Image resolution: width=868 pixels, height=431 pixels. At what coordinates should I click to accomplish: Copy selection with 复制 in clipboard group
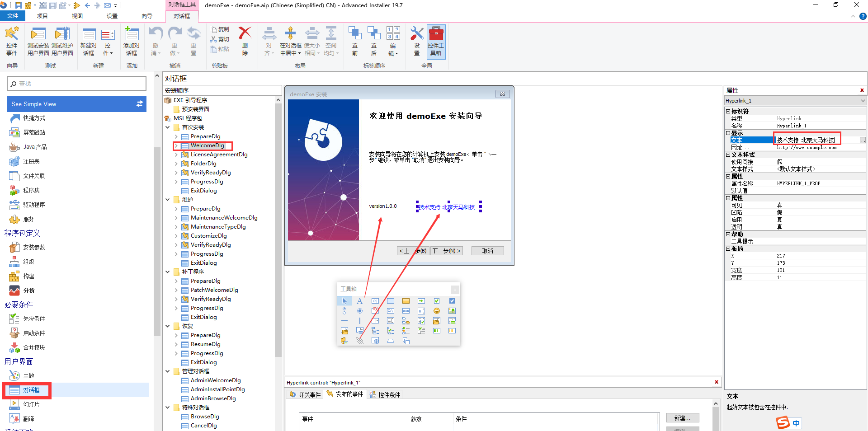click(x=220, y=29)
